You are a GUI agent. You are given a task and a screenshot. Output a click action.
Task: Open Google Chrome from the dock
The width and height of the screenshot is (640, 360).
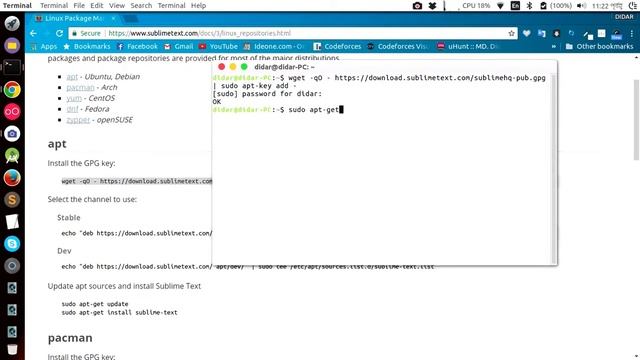point(12,89)
